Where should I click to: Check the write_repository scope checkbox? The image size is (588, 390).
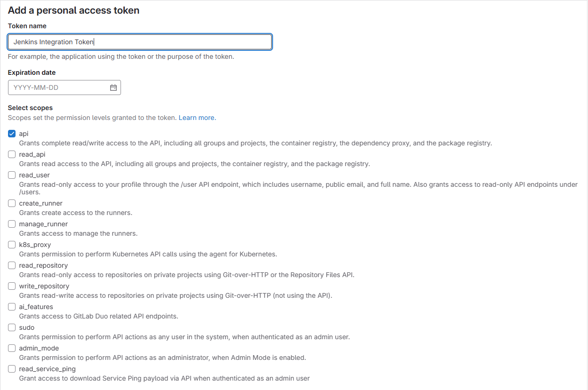[x=12, y=286]
